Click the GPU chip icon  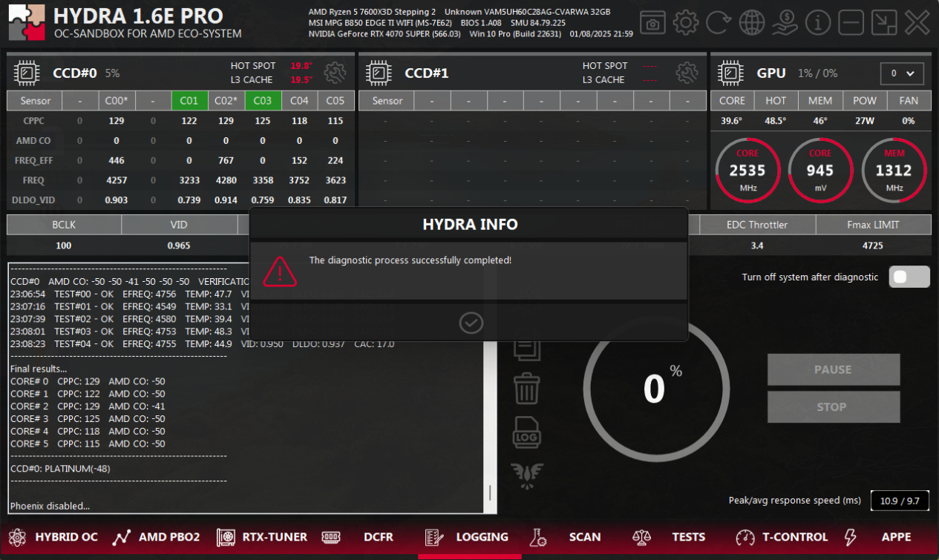point(730,73)
